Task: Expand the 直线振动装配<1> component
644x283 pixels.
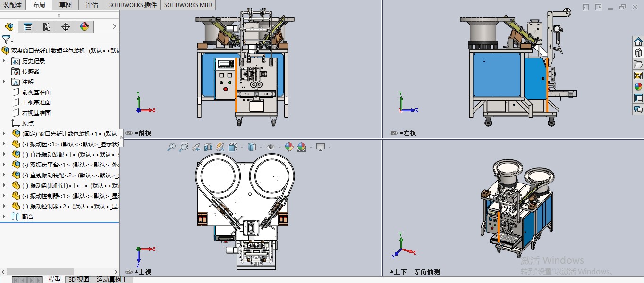Action: coord(5,154)
